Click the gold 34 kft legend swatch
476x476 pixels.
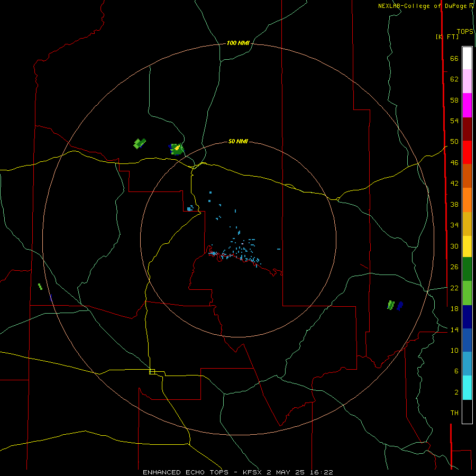[x=467, y=224]
